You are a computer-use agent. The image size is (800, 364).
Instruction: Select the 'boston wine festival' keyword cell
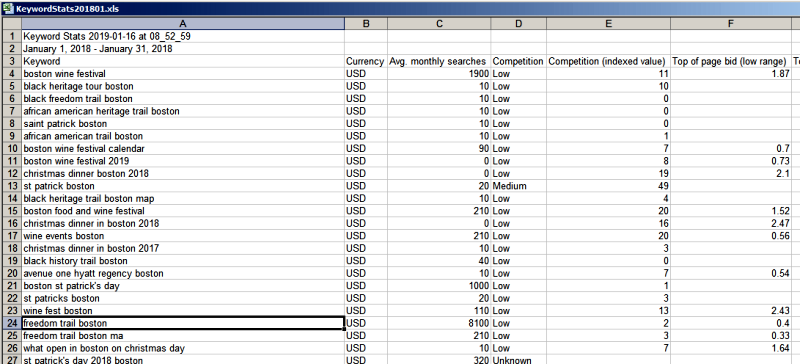click(183, 74)
